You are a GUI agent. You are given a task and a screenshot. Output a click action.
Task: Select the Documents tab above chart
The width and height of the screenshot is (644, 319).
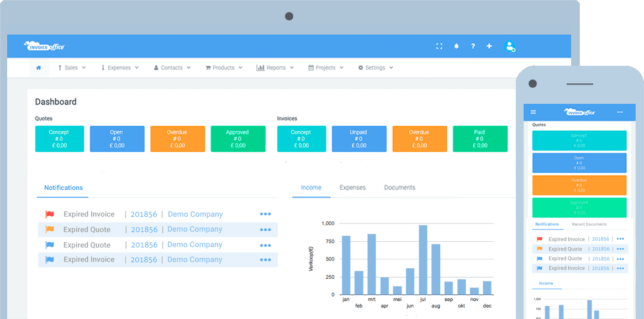[x=400, y=188]
